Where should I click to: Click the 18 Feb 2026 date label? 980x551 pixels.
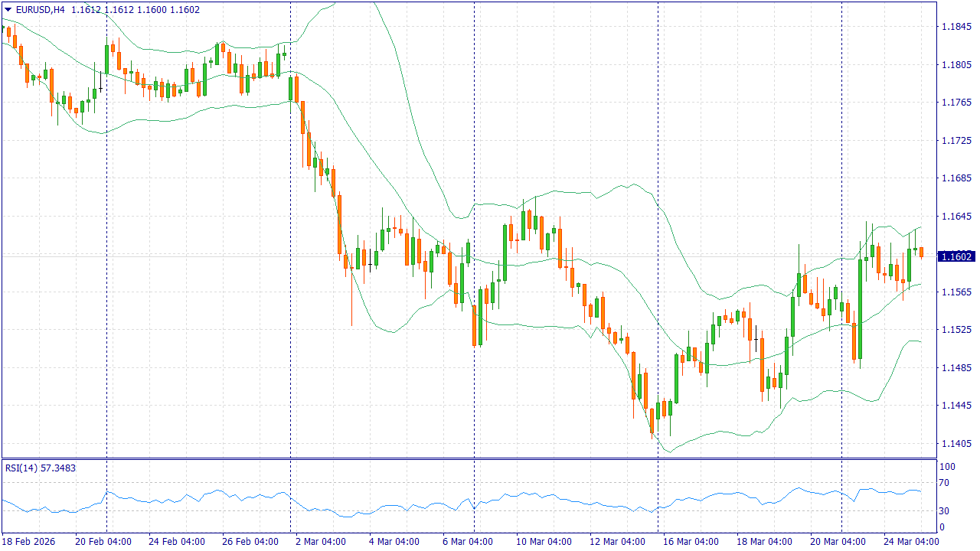(x=29, y=542)
